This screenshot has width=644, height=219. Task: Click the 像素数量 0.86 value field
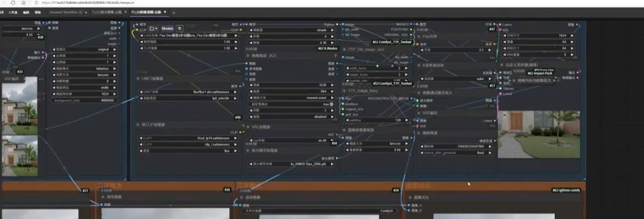click(377, 150)
